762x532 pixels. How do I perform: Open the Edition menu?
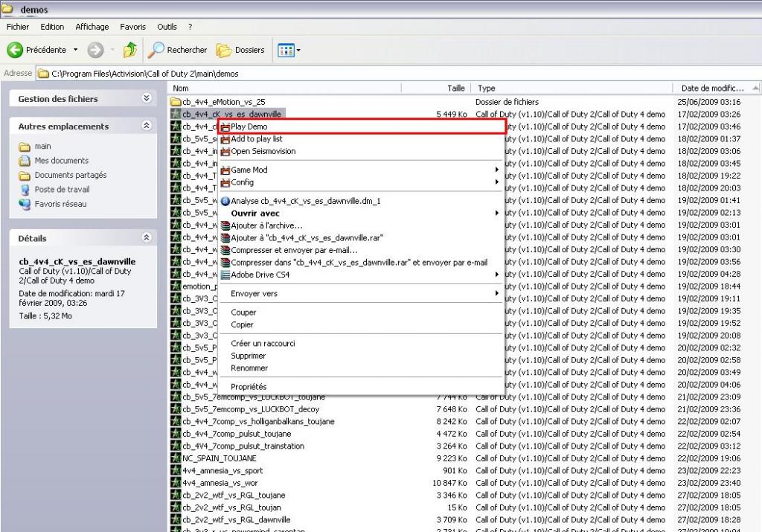52,28
